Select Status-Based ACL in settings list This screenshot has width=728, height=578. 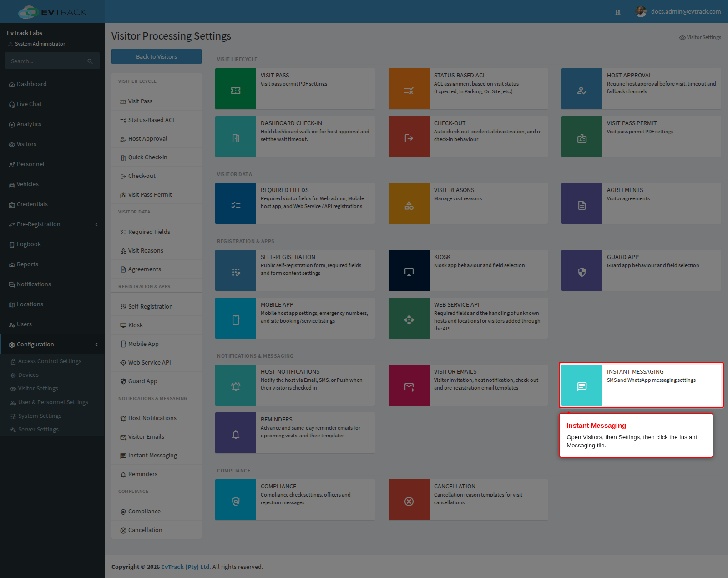pyautogui.click(x=157, y=120)
